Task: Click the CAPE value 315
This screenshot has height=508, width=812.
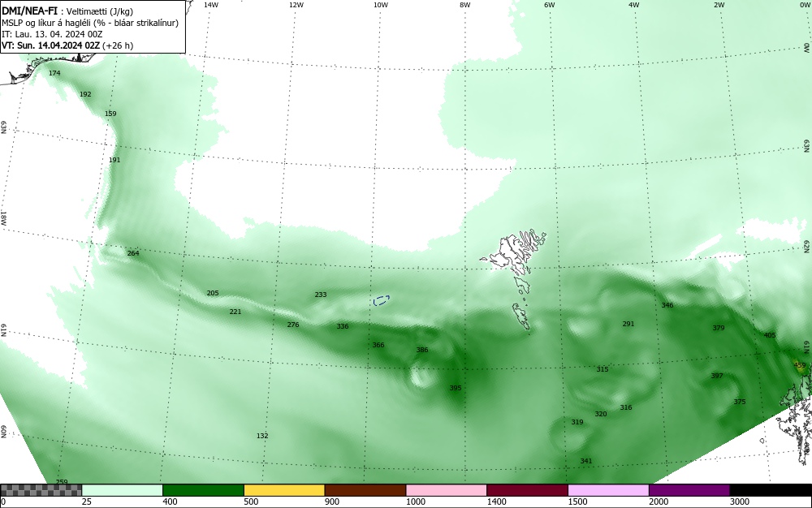Action: point(603,369)
